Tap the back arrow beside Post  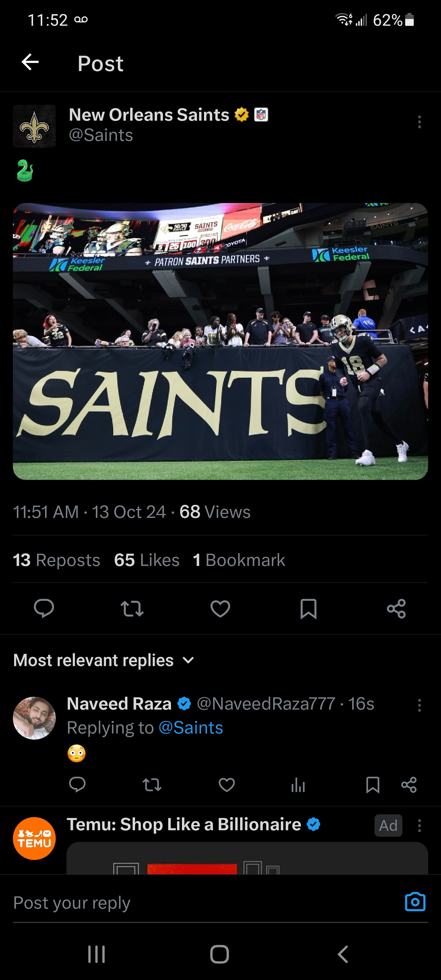(30, 62)
